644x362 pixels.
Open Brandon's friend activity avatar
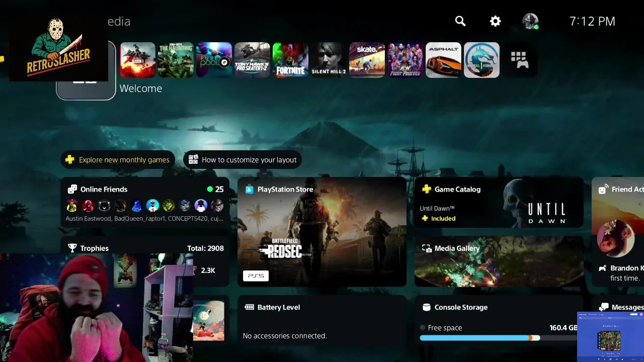tap(616, 239)
